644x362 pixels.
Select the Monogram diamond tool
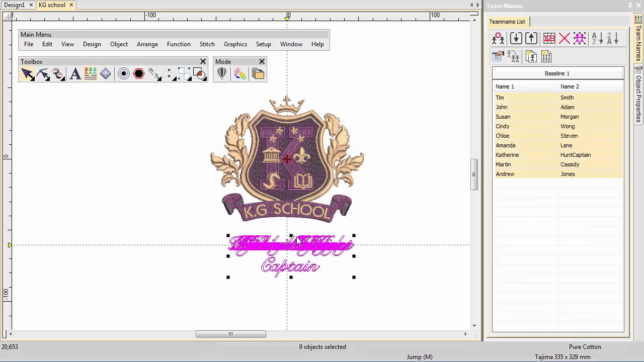tap(106, 74)
